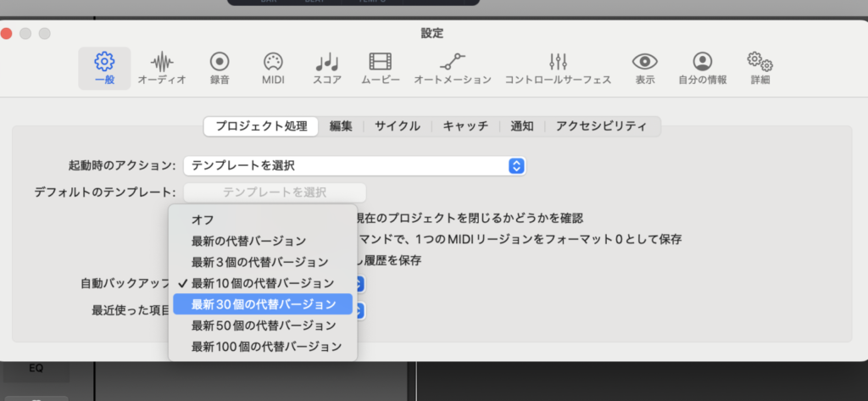Screen dimensions: 868x401
Task: Switch to the プロジェクト処理 tab
Action: click(261, 126)
